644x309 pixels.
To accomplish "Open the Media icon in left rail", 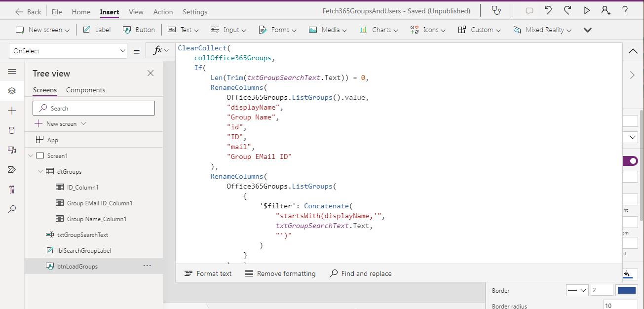I will (12, 150).
